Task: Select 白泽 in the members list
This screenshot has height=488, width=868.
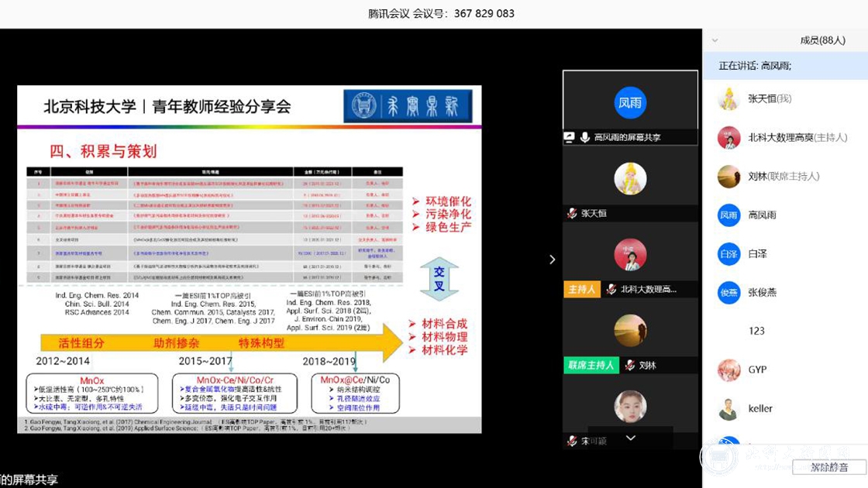Action: (759, 253)
